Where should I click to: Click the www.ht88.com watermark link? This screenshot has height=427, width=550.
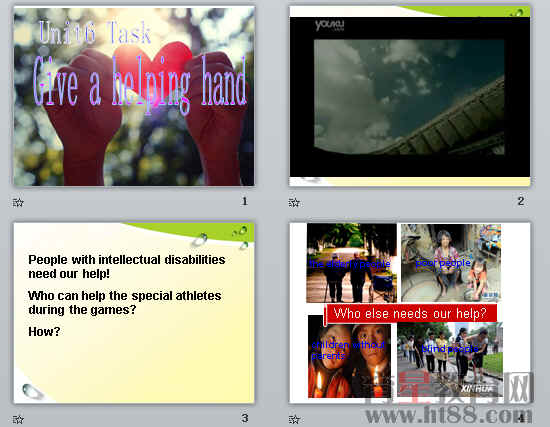(448, 415)
